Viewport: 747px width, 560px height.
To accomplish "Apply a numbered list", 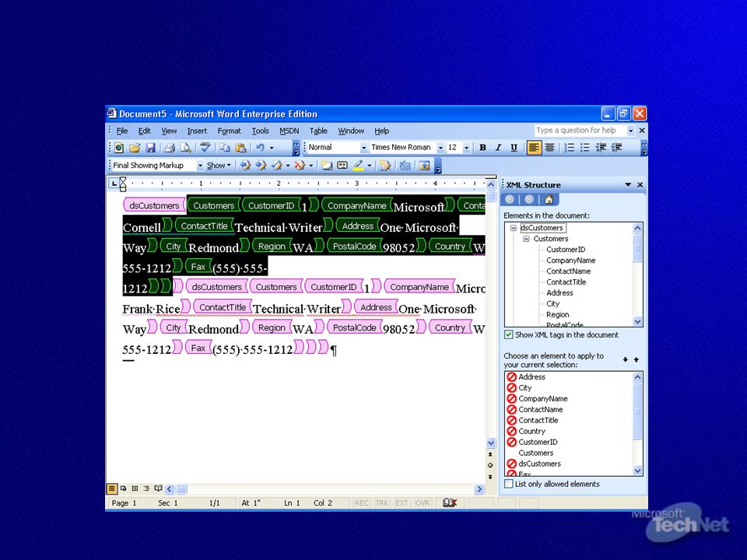I will pos(570,148).
